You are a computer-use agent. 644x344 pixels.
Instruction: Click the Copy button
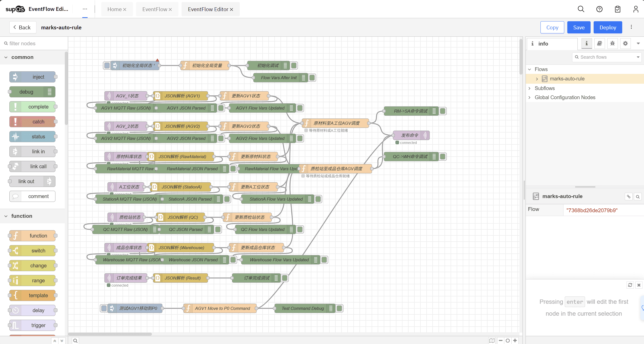pos(552,27)
